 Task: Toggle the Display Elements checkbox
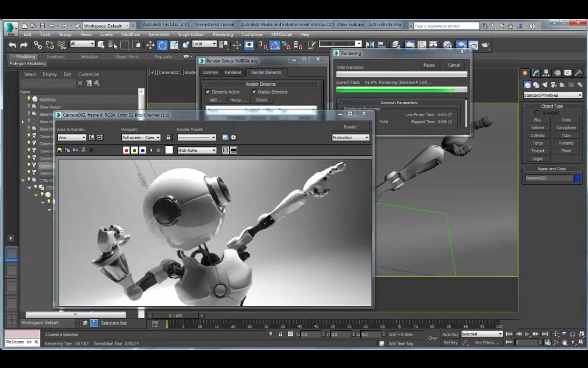(x=254, y=92)
